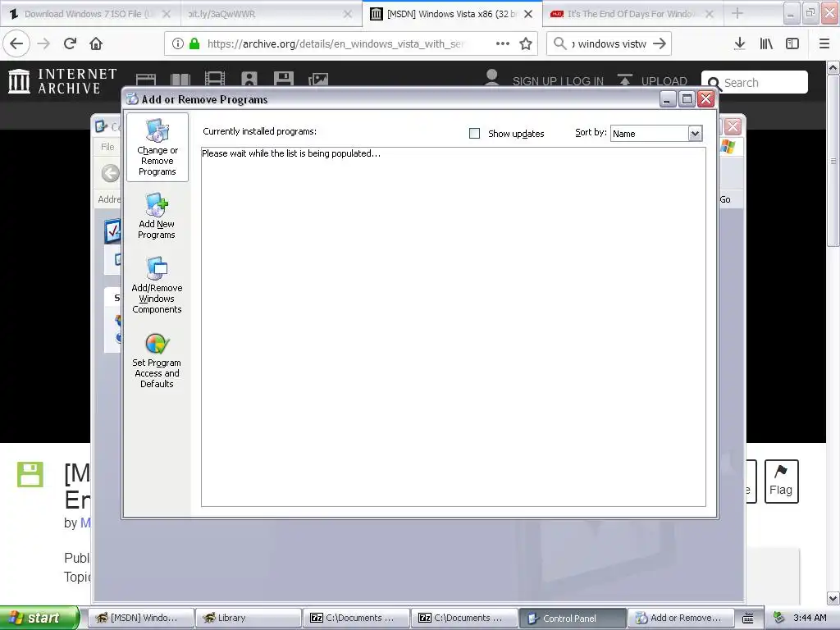Viewport: 840px width, 630px height.
Task: Open the page actions three-dot menu
Action: [503, 44]
